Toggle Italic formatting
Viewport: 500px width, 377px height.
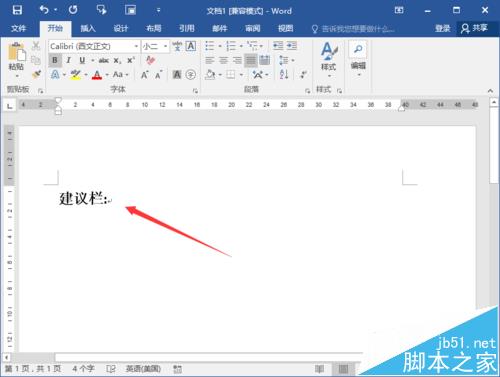[69, 60]
